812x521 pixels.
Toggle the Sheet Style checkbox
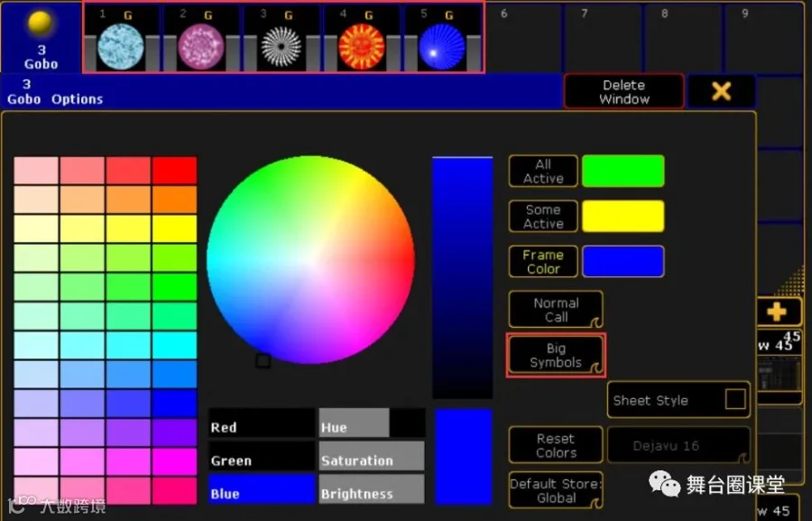coord(735,400)
